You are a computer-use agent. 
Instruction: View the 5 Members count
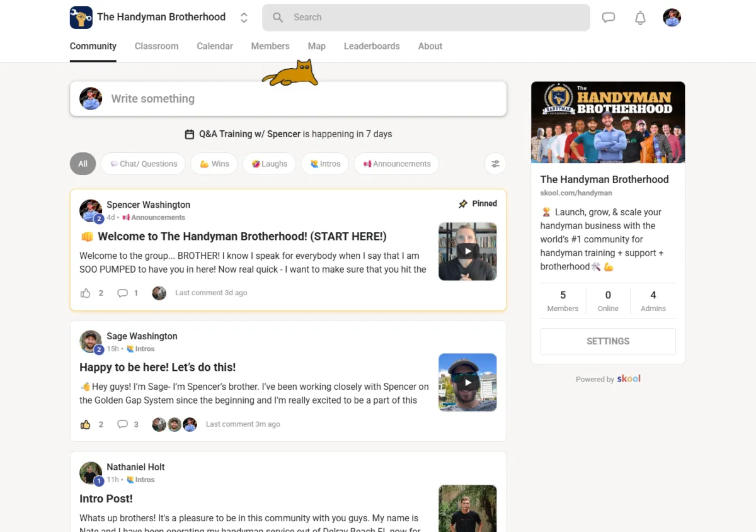point(563,301)
